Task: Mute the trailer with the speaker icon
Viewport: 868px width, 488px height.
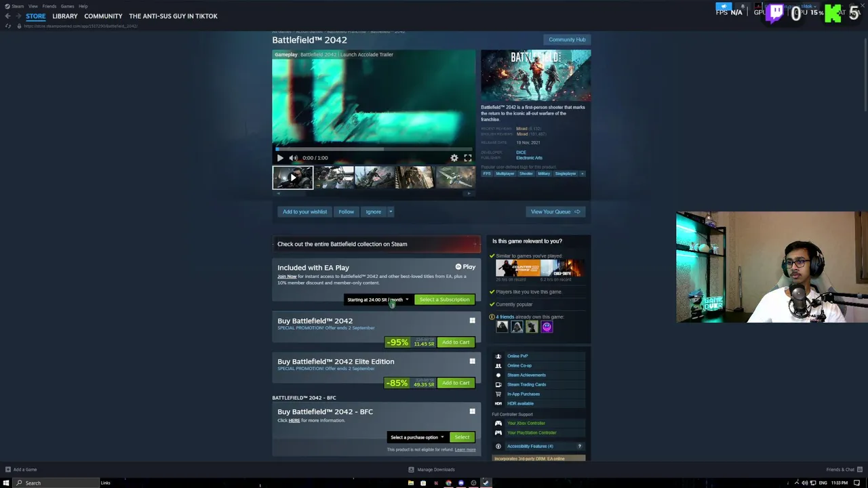Action: click(293, 158)
